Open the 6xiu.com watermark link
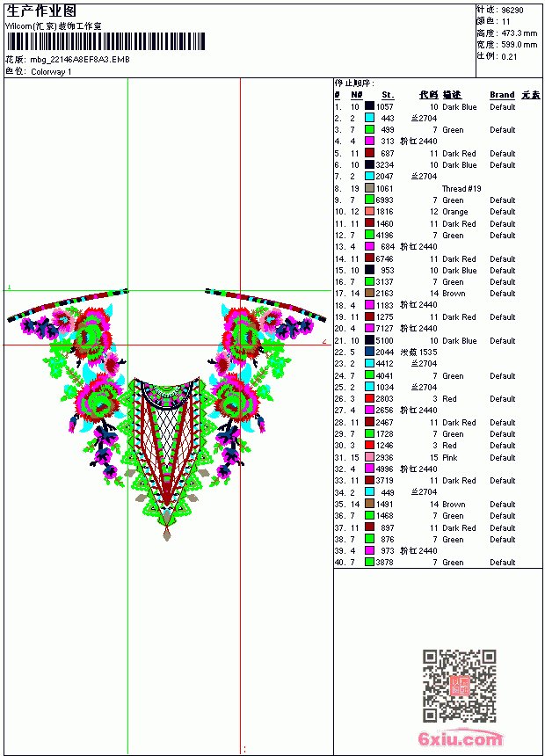The height and width of the screenshot is (756, 545). coord(460,738)
